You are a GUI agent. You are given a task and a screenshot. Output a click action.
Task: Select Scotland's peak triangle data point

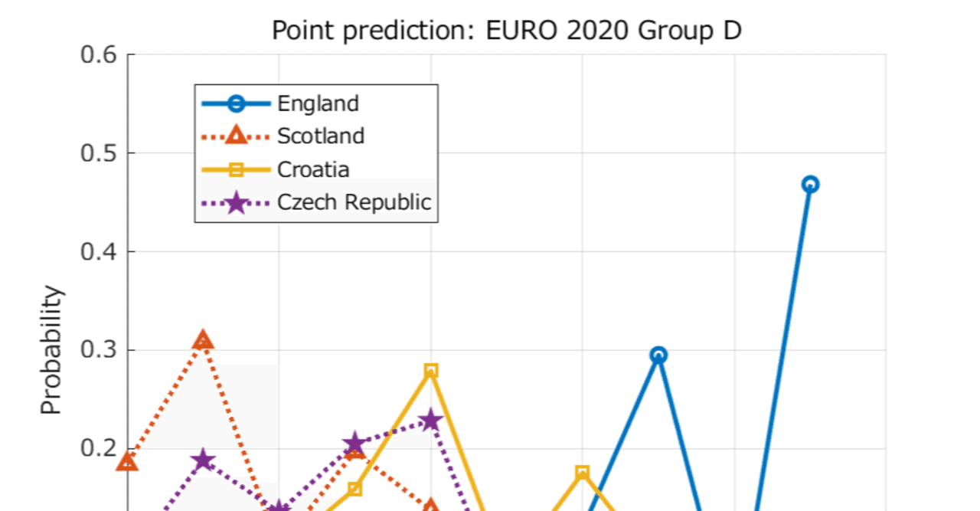(x=203, y=341)
